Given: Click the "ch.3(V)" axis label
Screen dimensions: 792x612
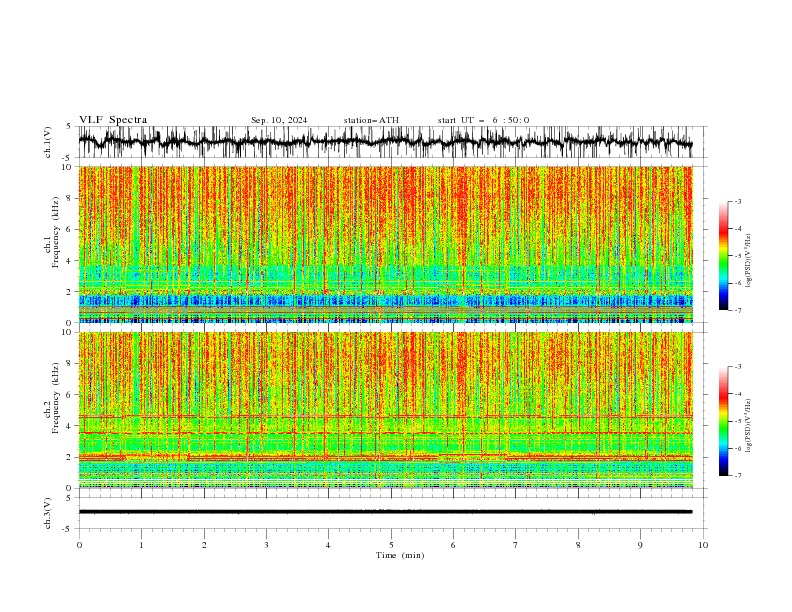Looking at the screenshot, I should (48, 513).
